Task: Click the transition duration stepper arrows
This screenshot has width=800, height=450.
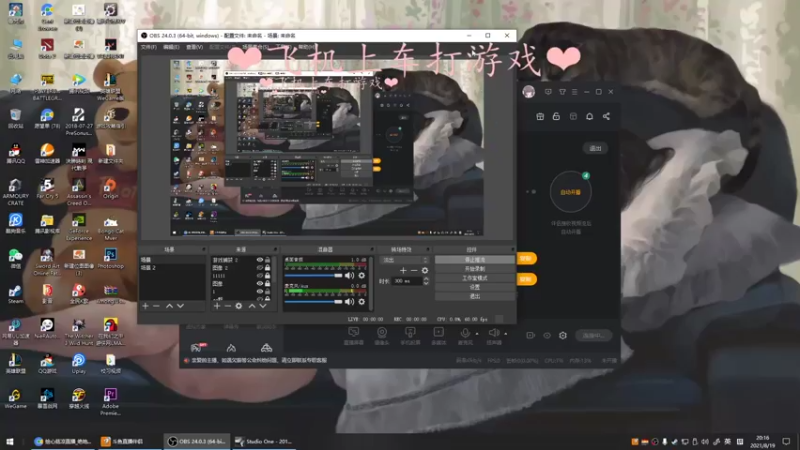Action: tap(426, 281)
